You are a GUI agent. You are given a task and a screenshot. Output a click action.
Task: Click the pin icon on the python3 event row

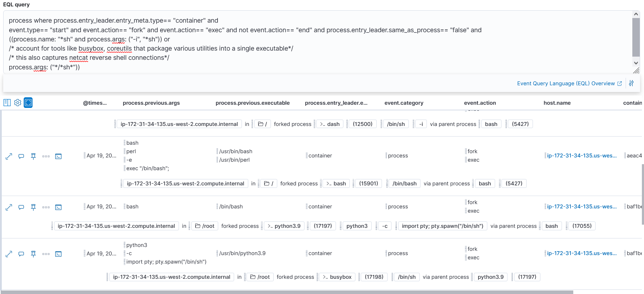(33, 254)
